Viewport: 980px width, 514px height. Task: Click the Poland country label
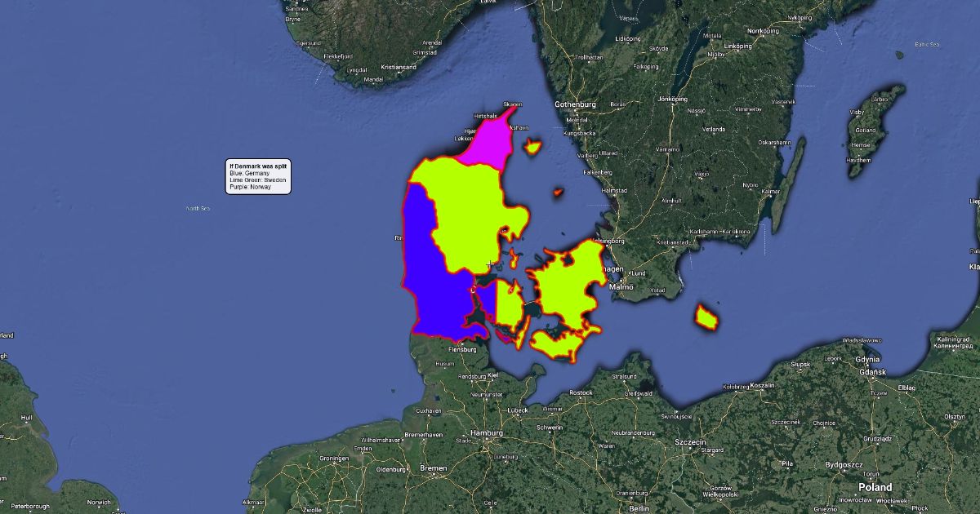[875, 487]
